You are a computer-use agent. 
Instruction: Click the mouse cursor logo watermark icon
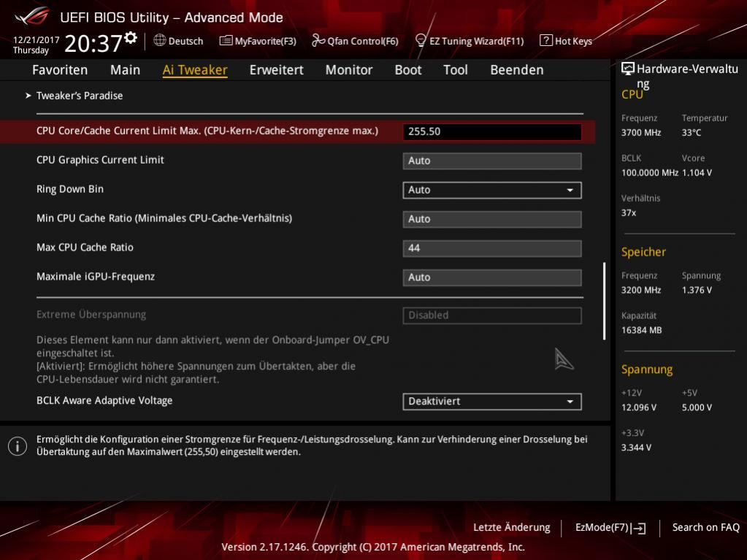coord(564,359)
